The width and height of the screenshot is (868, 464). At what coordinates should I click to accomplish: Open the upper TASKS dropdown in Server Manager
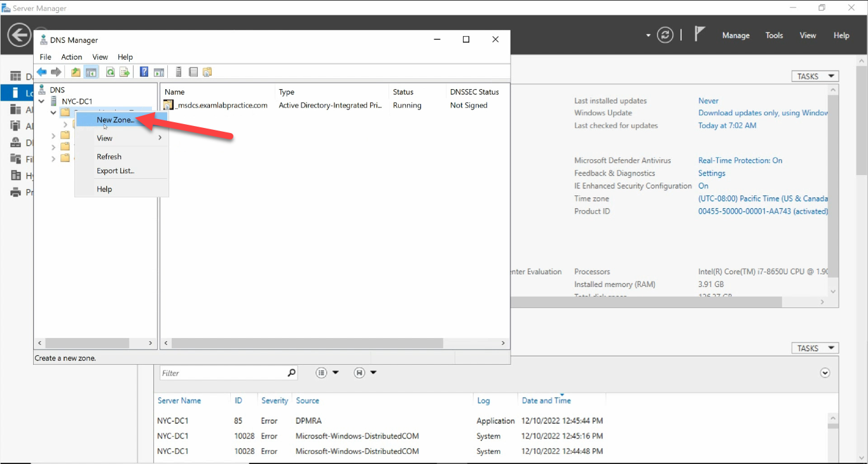[x=815, y=76]
